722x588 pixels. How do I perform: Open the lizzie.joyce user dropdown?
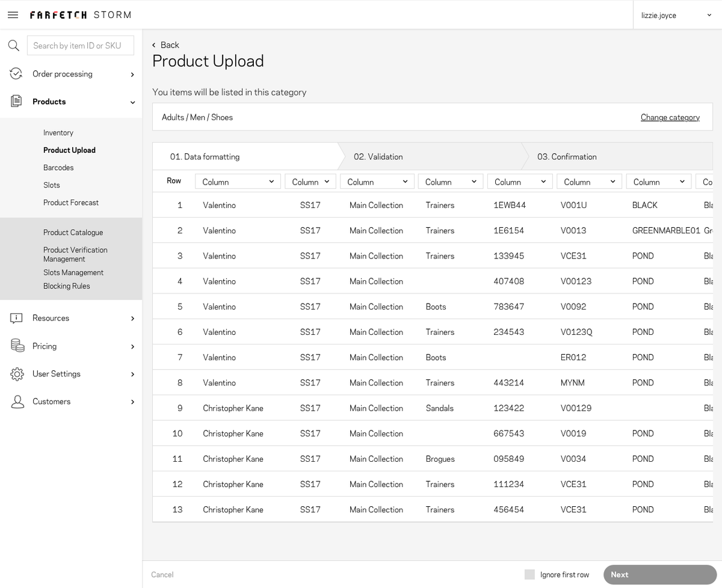click(677, 15)
